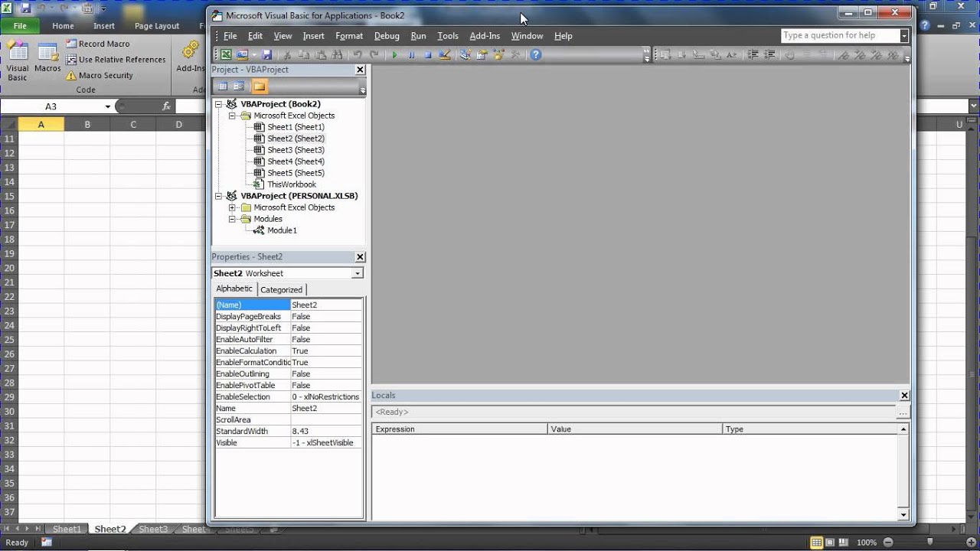Open Object Browser toolbar icon
This screenshot has width=980, height=551.
pyautogui.click(x=498, y=55)
